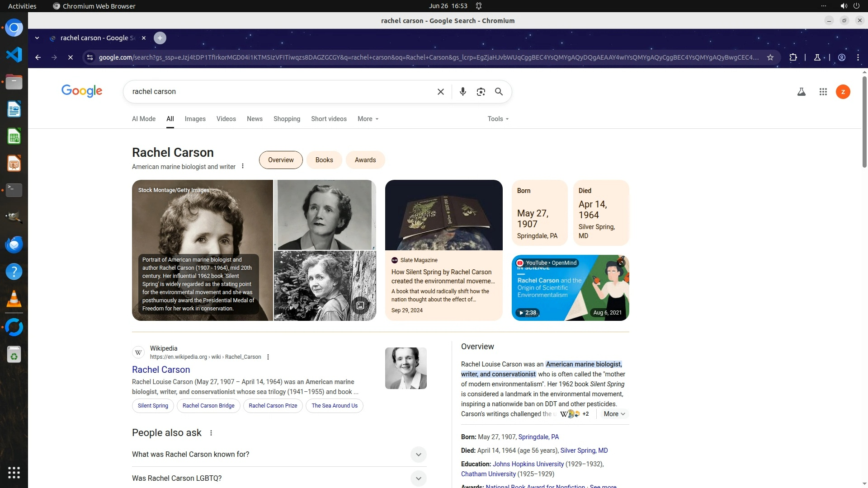Open the Tools dropdown
This screenshot has width=868, height=488.
pyautogui.click(x=498, y=119)
